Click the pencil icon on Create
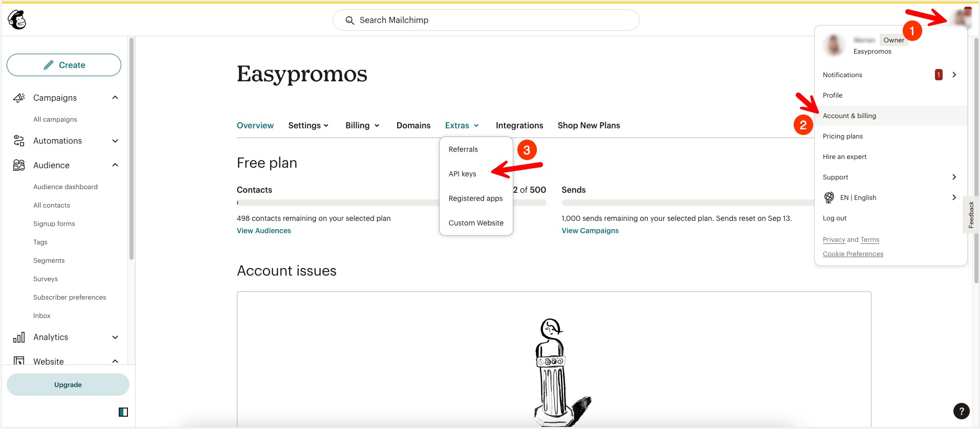The image size is (980, 429). coord(49,65)
